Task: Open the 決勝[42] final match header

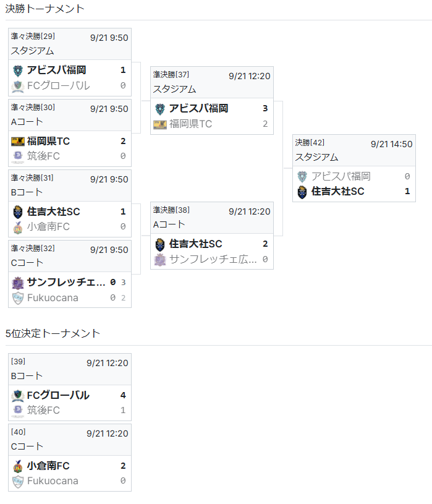Action: pos(354,150)
